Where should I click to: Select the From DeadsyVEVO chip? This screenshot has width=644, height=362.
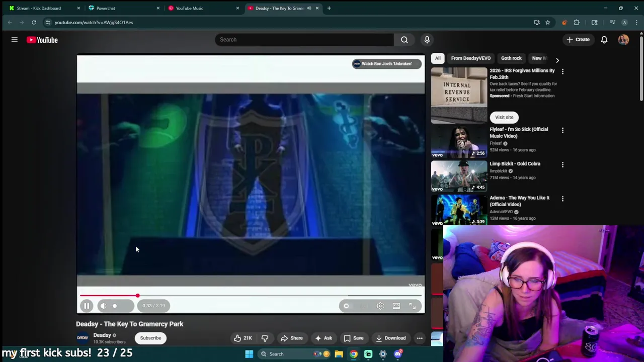(x=471, y=58)
